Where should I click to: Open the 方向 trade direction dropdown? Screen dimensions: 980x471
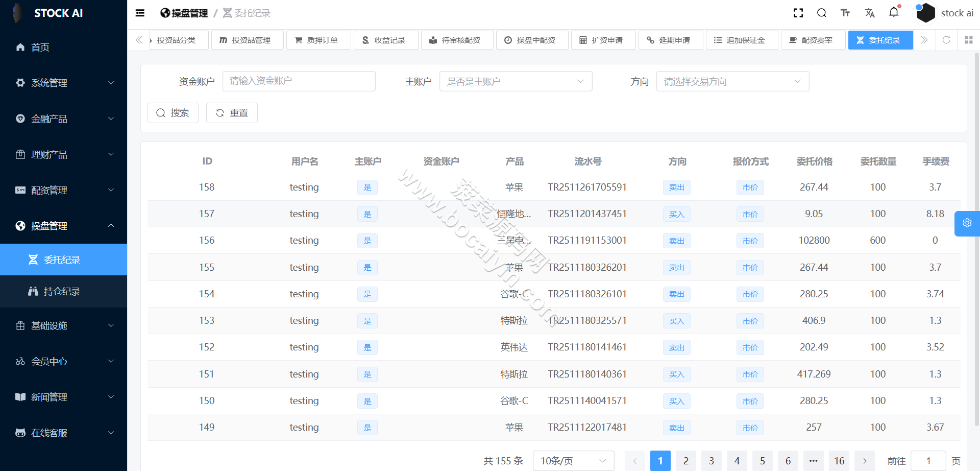pos(733,81)
